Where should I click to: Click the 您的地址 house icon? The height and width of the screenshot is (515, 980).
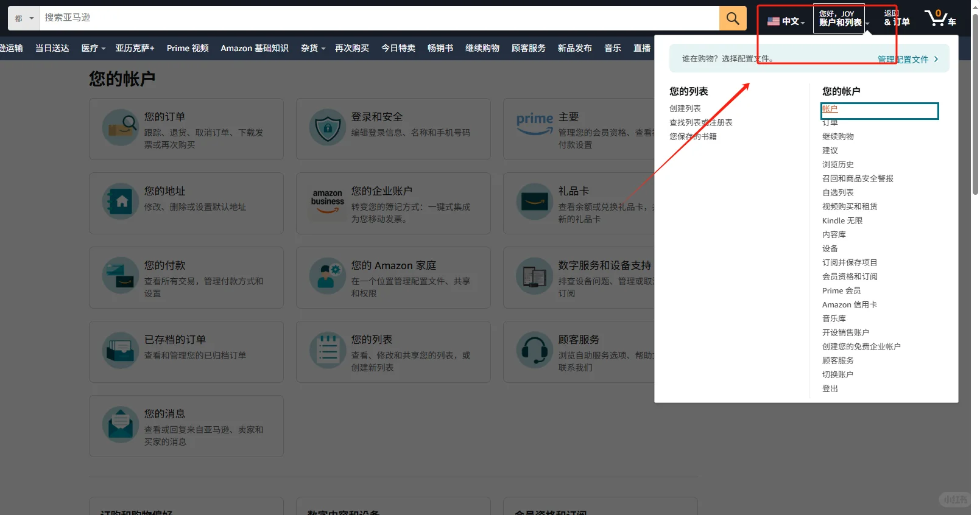(x=121, y=201)
